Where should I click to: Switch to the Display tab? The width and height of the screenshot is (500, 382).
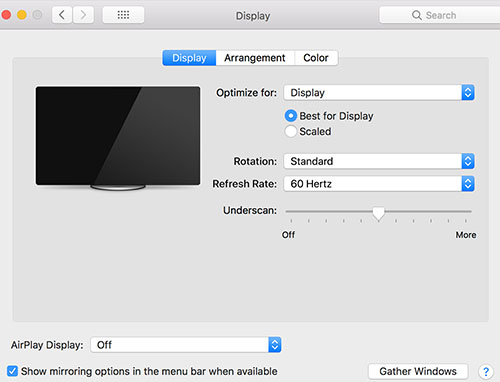pos(189,58)
